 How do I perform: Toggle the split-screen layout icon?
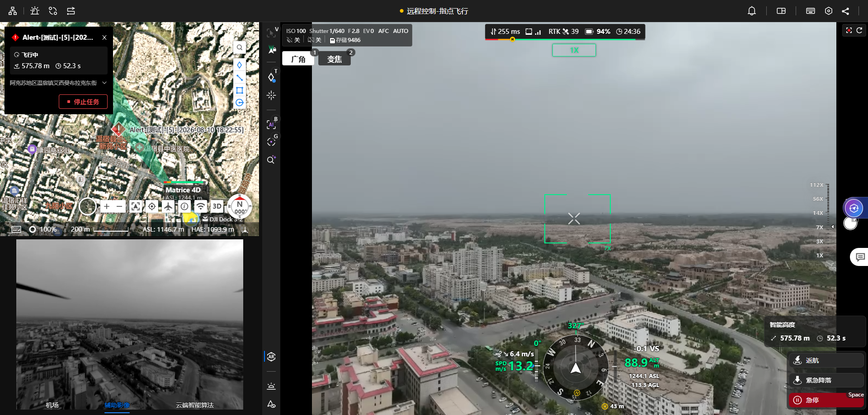[x=781, y=11]
